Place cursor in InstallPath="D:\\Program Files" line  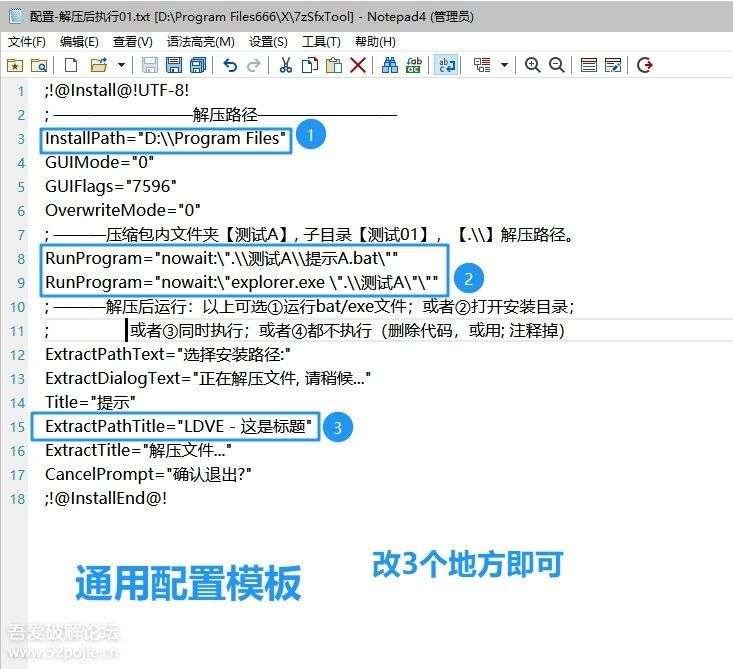(165, 138)
